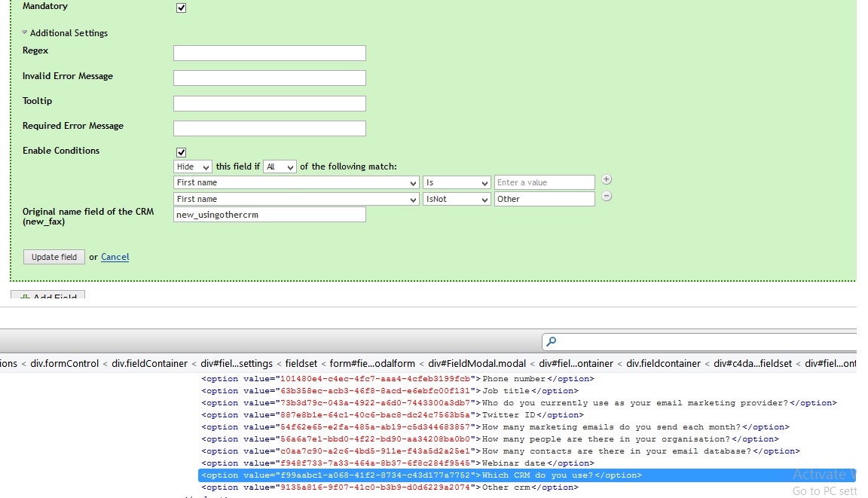Open the All/Any match dropdown
The image size is (868, 498).
pyautogui.click(x=280, y=167)
